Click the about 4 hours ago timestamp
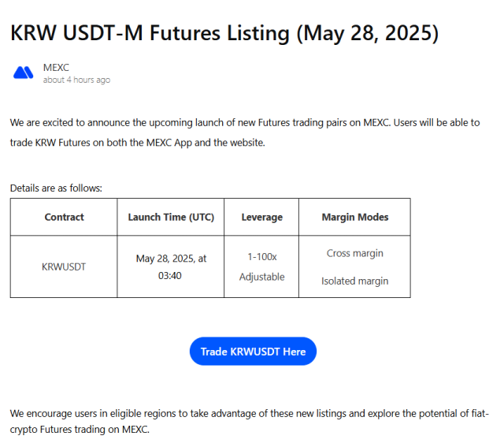504x447 pixels. pos(76,80)
